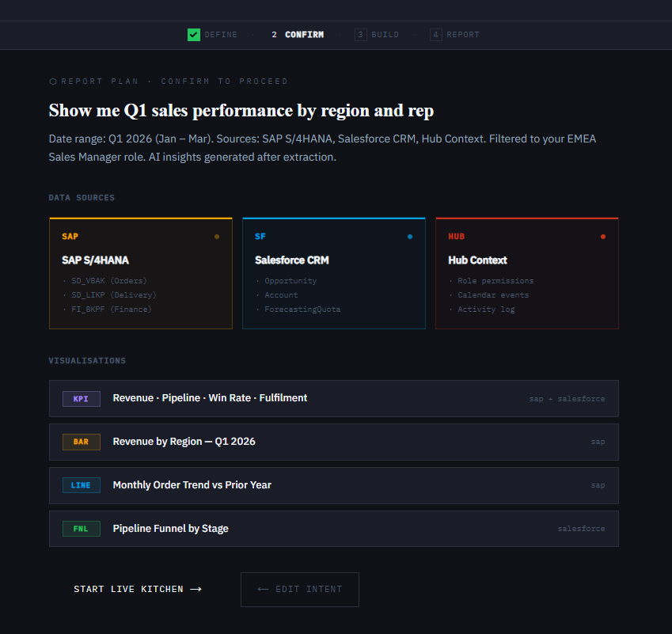Click the 'sap' tag on Revenue by Region
The width and height of the screenshot is (672, 634).
598,442
